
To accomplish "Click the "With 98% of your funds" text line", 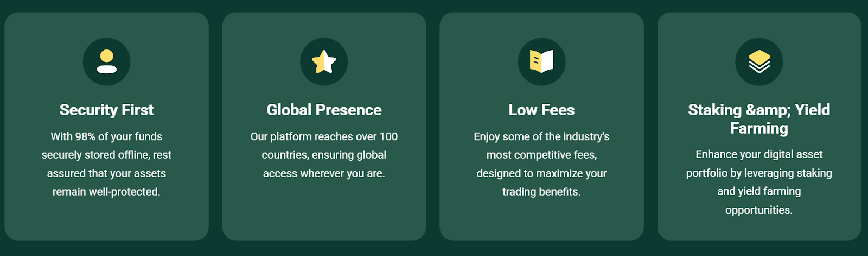I will 106,136.
